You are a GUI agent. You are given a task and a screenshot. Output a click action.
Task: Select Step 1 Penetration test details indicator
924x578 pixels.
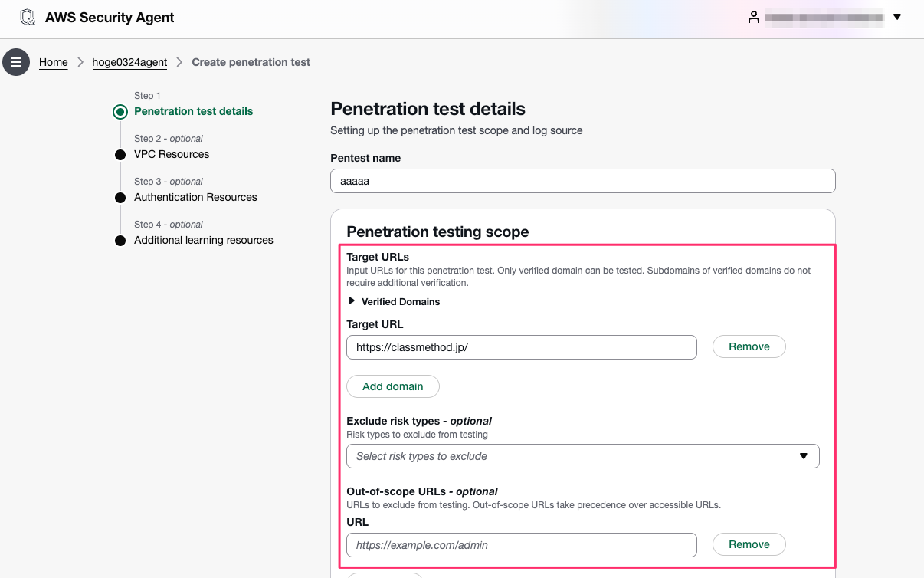click(120, 112)
